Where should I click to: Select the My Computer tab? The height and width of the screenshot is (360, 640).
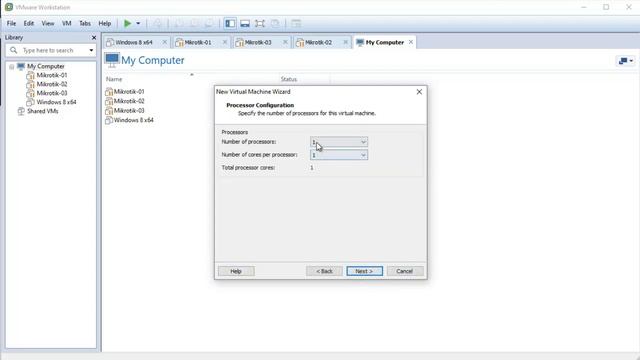coord(384,42)
